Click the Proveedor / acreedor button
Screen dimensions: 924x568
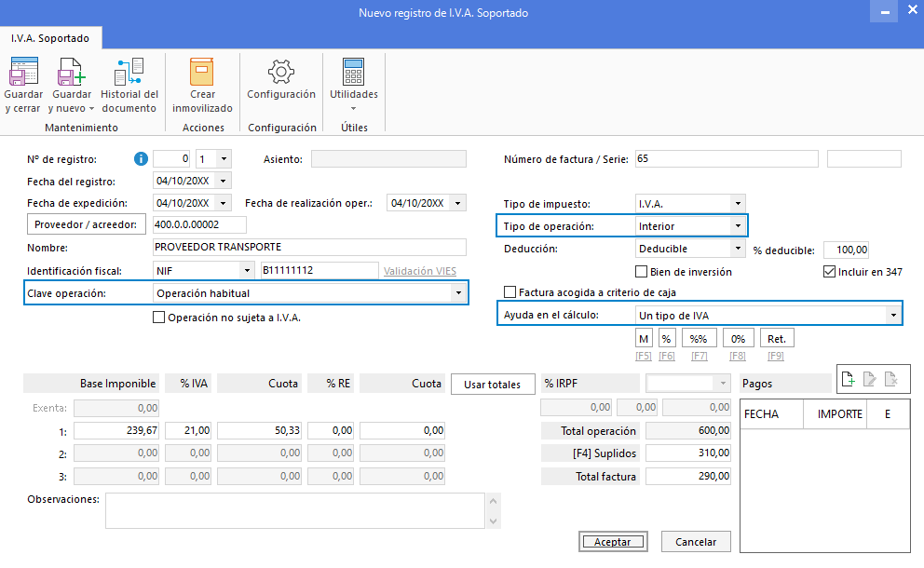pos(86,224)
